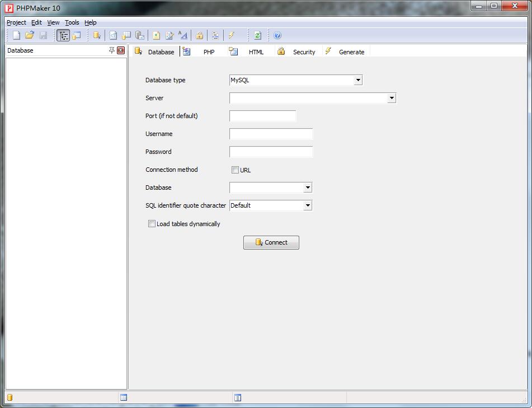This screenshot has width=532, height=408.
Task: Open the Server dropdown list
Action: click(x=392, y=98)
